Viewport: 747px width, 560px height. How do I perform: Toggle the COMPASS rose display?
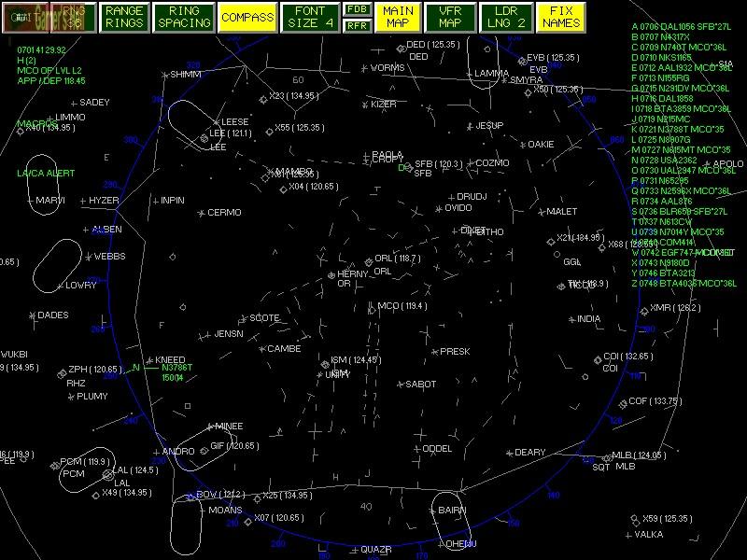(x=247, y=17)
